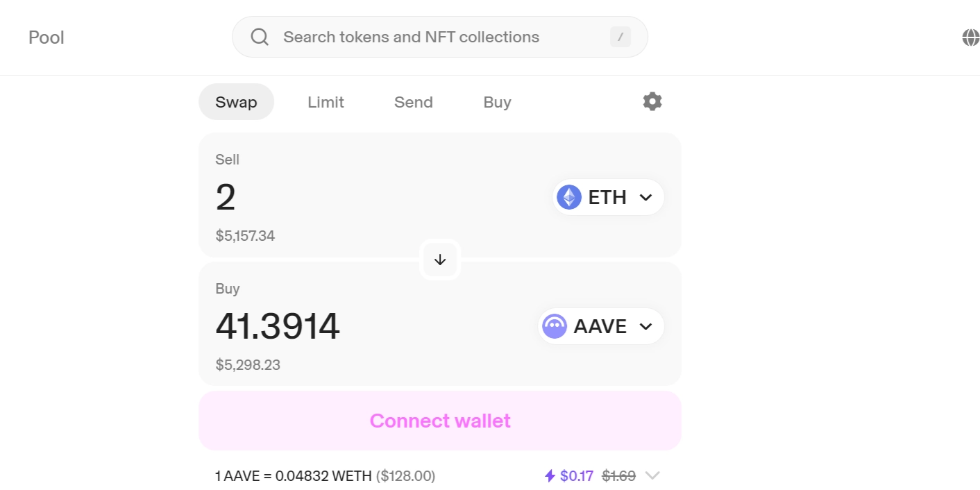The width and height of the screenshot is (980, 490).
Task: Click the globe icon
Action: 970,37
